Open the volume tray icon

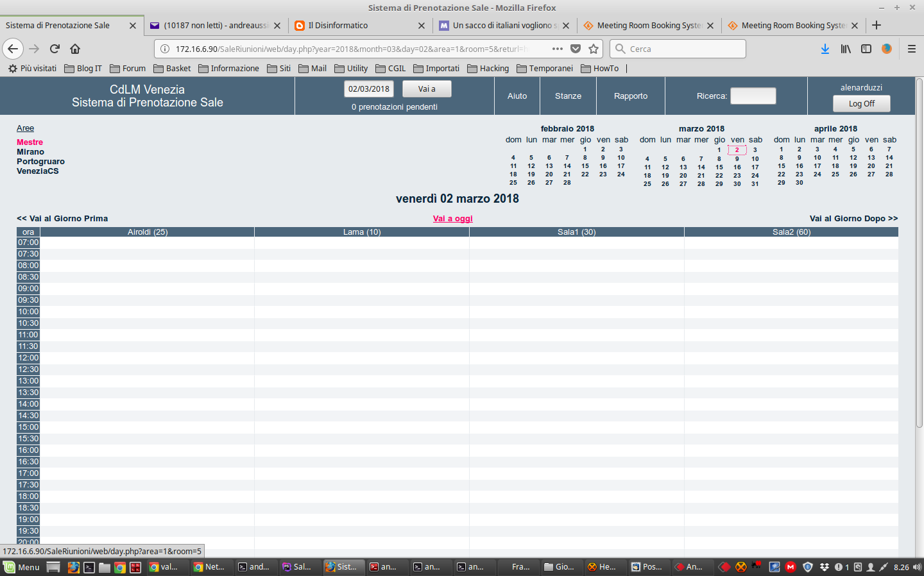click(x=917, y=567)
